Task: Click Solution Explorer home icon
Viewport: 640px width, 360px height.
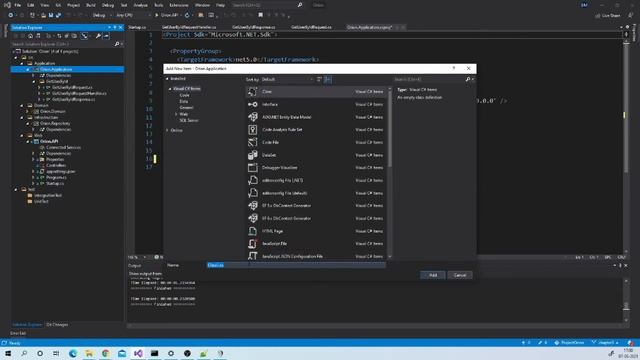Action: pos(31,36)
